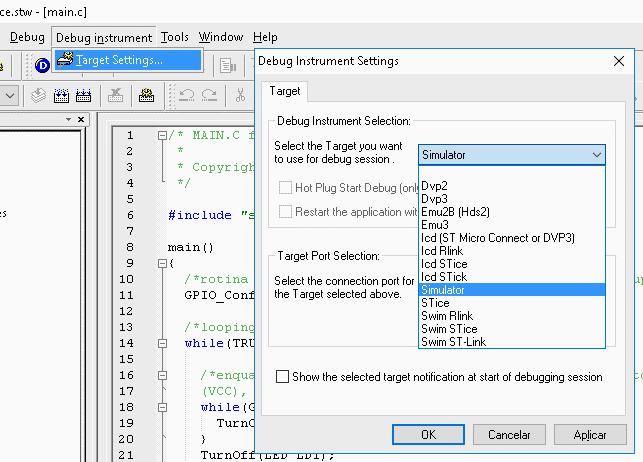
Task: Enable Show the selected target notification checkbox
Action: click(283, 377)
